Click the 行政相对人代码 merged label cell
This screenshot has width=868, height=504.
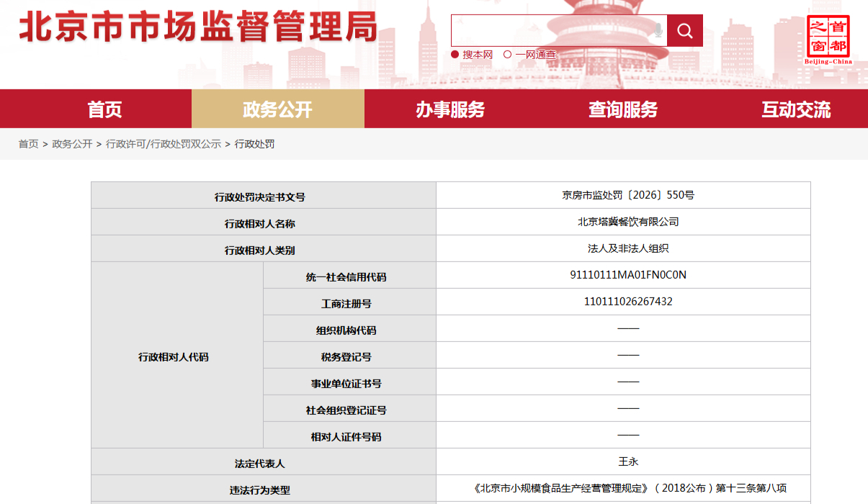[x=177, y=356]
